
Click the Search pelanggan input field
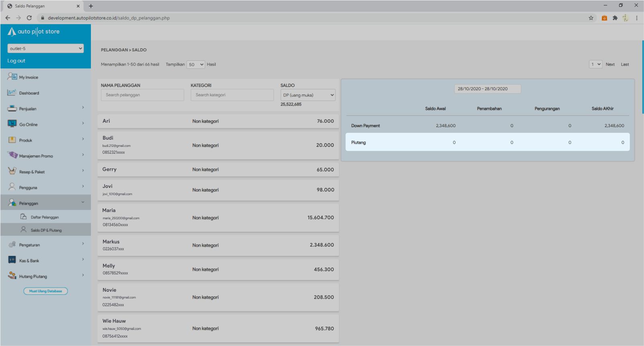point(142,95)
